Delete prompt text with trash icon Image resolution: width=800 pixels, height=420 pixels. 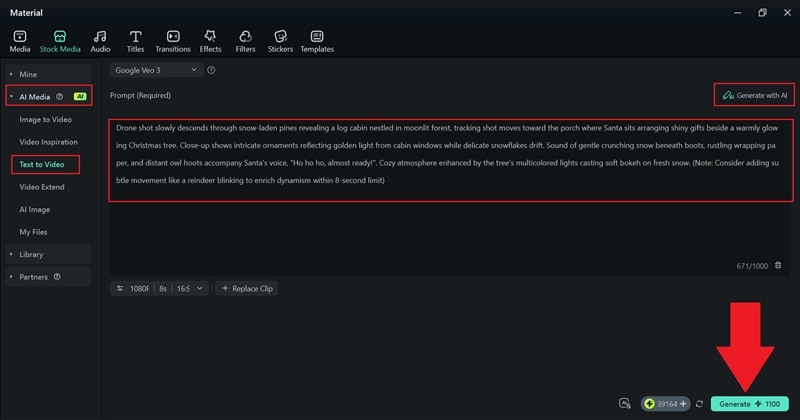[x=778, y=265]
